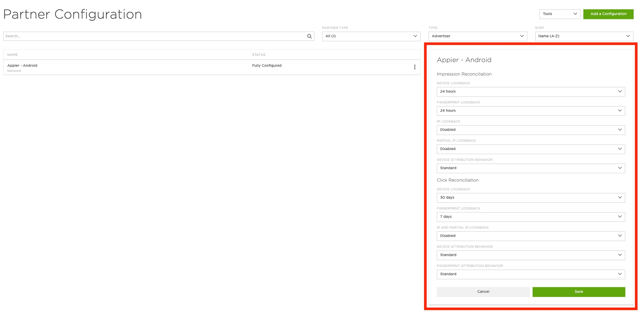Open the Type dropdown showing Advertiser
Screen dimensions: 644x314
tap(477, 36)
